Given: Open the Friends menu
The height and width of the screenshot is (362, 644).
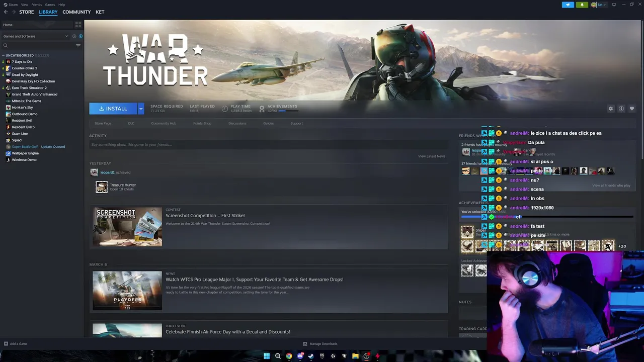Looking at the screenshot, I should click(x=36, y=5).
